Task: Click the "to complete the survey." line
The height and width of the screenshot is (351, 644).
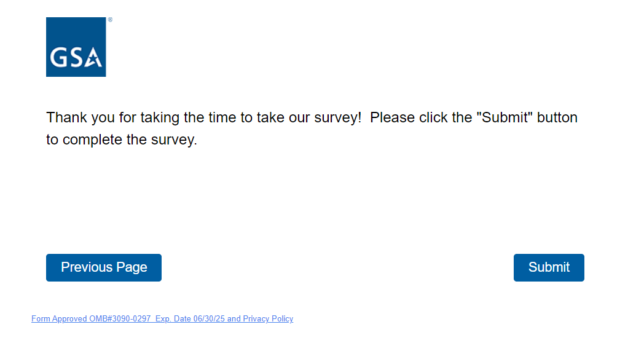Action: click(x=122, y=140)
